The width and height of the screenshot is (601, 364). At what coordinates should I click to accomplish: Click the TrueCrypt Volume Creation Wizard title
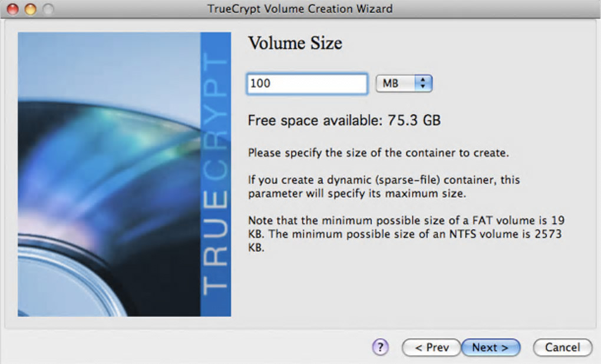(300, 8)
